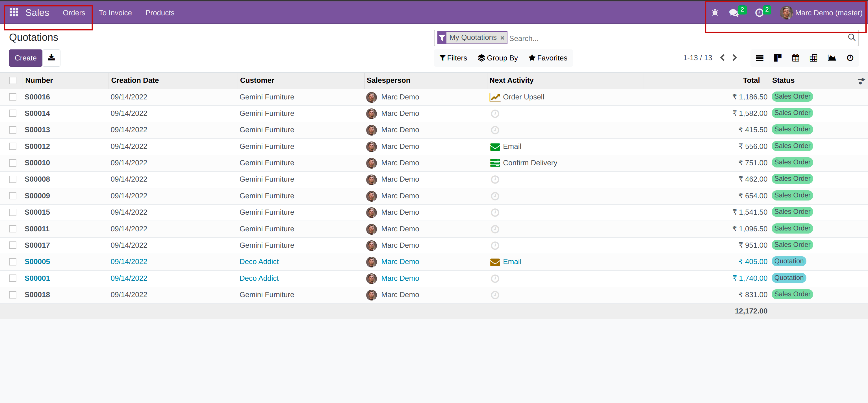Click the Create button
The height and width of the screenshot is (403, 868).
[x=25, y=58]
